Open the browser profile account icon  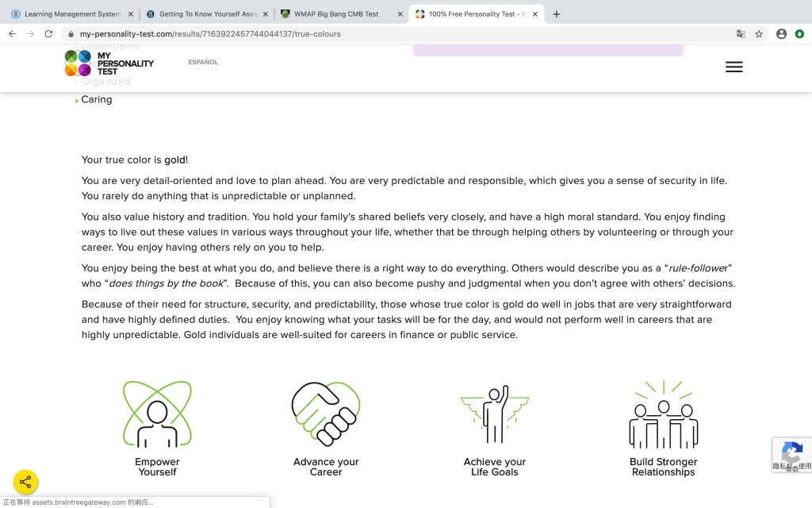[x=781, y=34]
